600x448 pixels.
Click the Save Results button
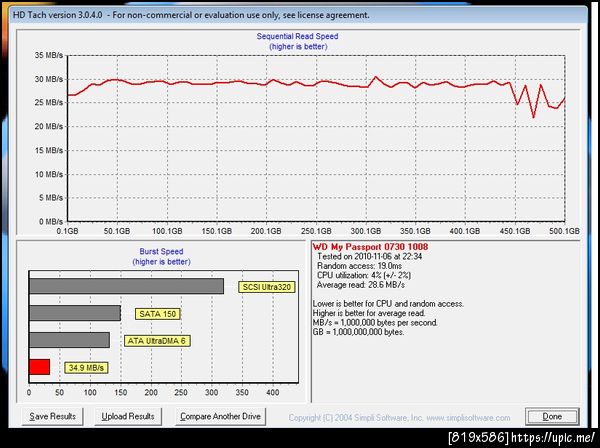(x=52, y=416)
